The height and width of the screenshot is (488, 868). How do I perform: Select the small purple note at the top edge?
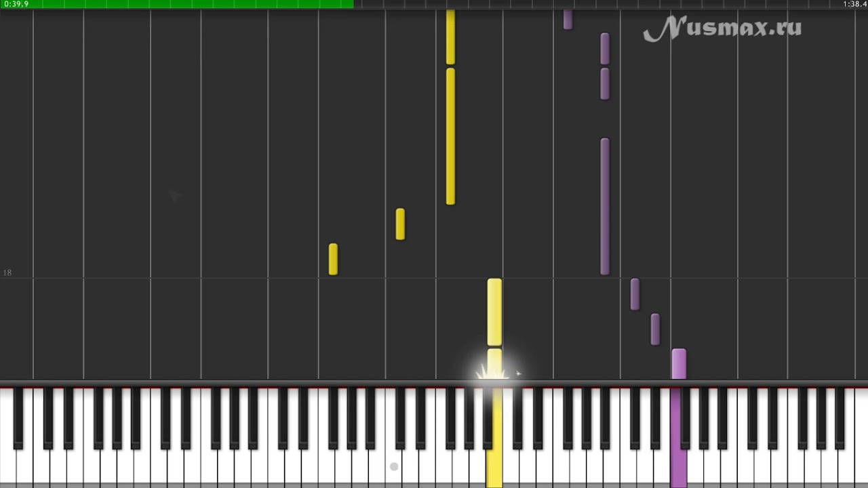coord(568,20)
